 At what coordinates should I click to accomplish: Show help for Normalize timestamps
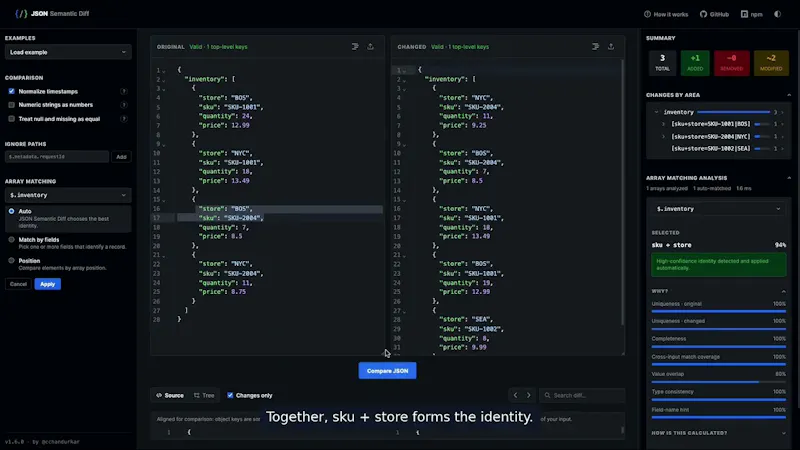pyautogui.click(x=123, y=91)
